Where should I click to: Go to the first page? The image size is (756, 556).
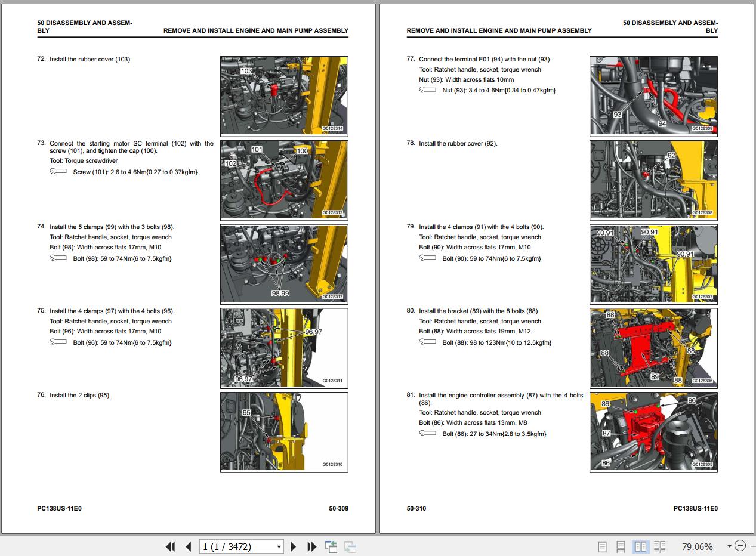pyautogui.click(x=171, y=546)
